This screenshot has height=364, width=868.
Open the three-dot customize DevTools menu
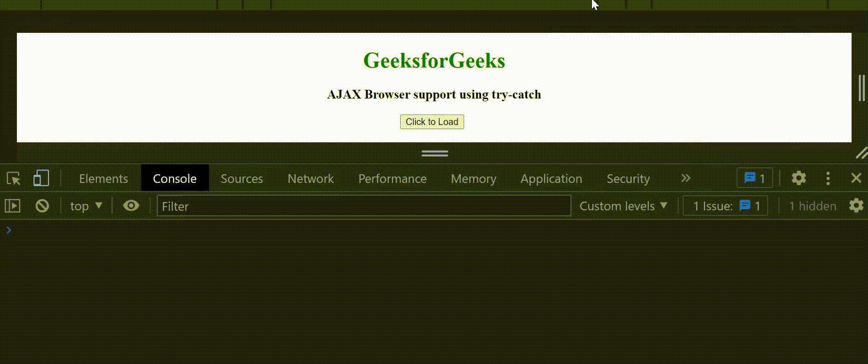tap(828, 178)
